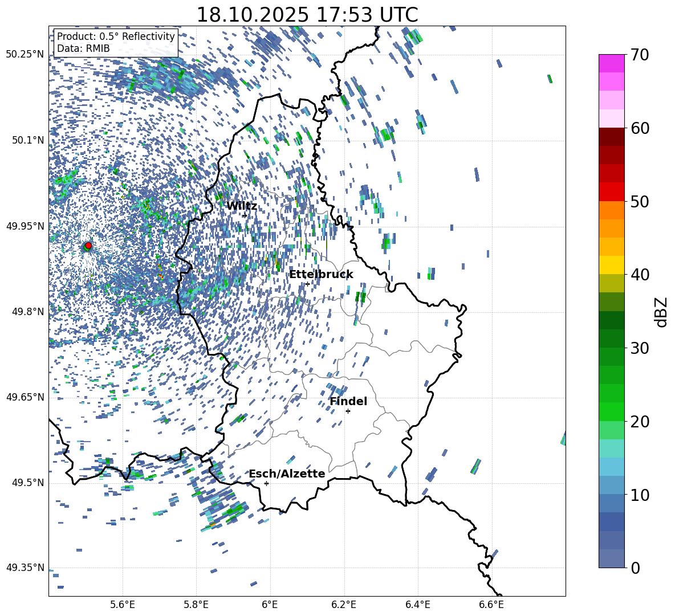This screenshot has height=616, width=675.
Task: Click the Findel station cross marker
Action: (348, 411)
